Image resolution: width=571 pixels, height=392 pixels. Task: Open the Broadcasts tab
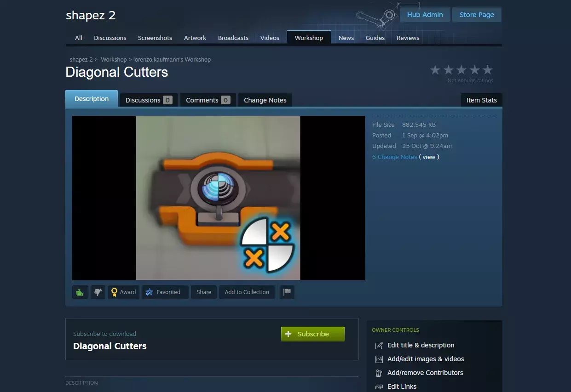click(x=233, y=38)
